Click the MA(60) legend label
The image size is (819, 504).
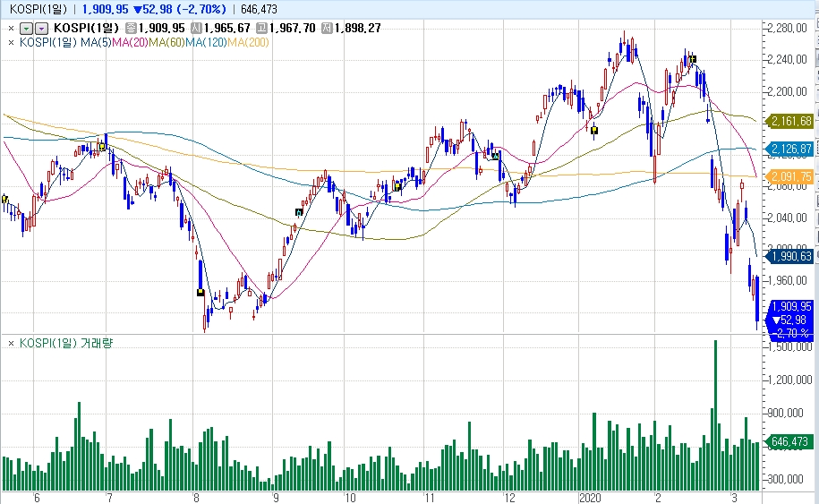click(x=167, y=41)
